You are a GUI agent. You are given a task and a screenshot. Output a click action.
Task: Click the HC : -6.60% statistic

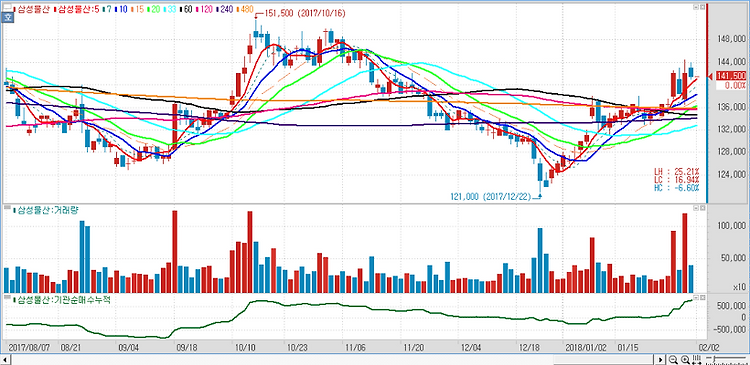click(x=676, y=188)
